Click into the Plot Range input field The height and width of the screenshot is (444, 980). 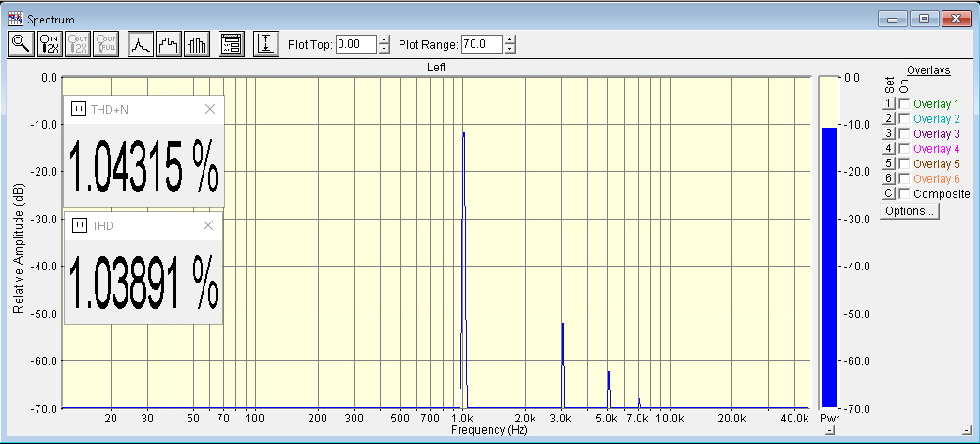tap(481, 44)
